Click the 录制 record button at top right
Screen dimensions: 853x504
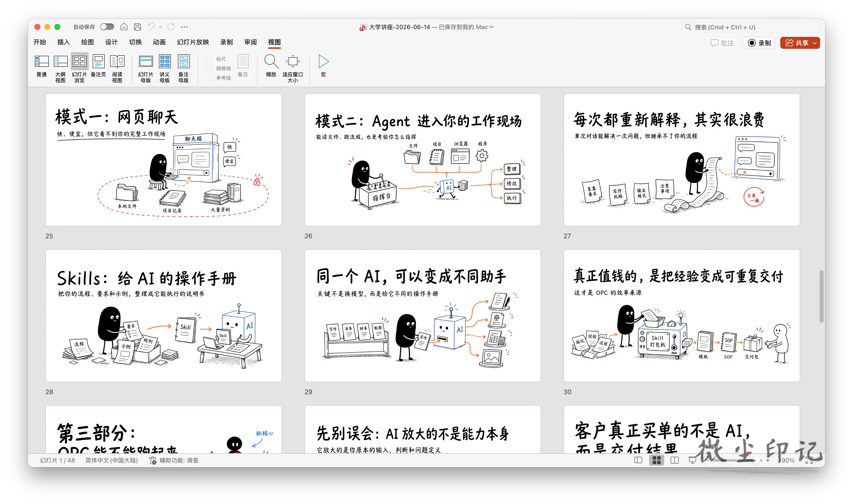(760, 43)
